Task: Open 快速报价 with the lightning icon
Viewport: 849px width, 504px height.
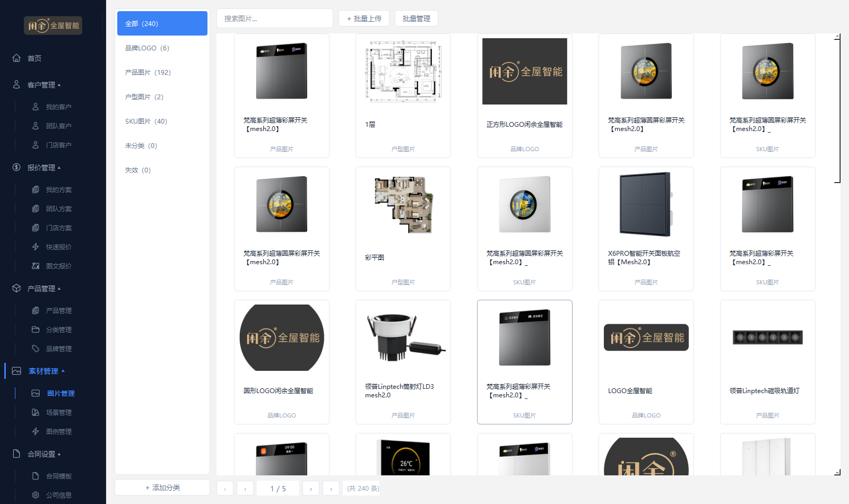Action: coord(36,247)
